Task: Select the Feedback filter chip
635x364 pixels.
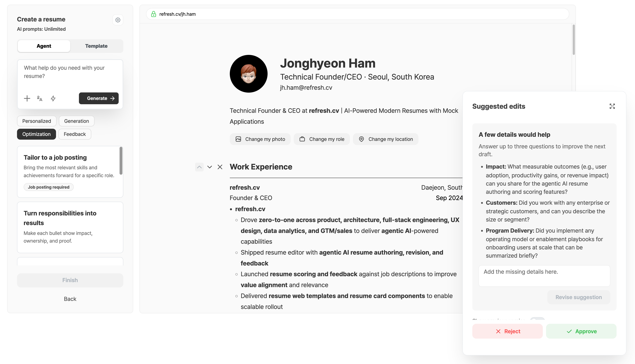Action: 75,134
